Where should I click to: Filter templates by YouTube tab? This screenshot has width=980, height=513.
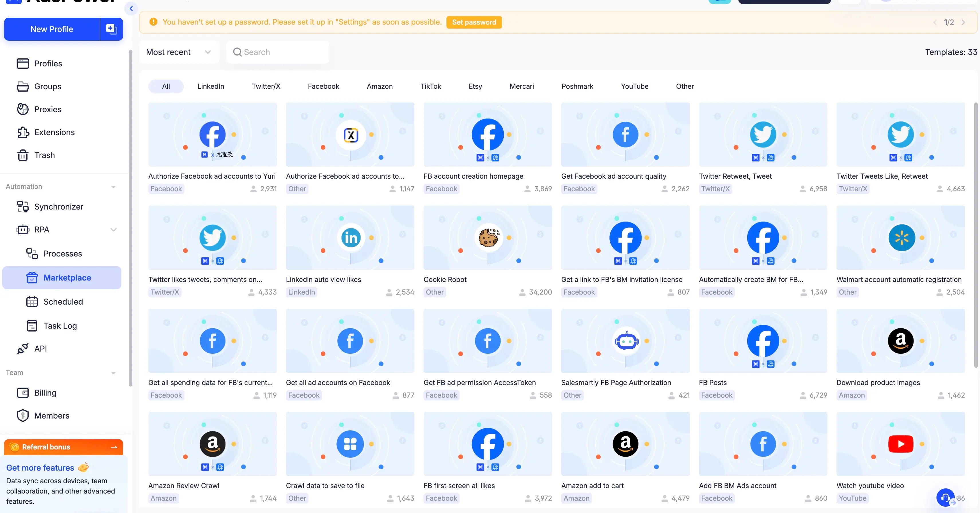pyautogui.click(x=635, y=86)
